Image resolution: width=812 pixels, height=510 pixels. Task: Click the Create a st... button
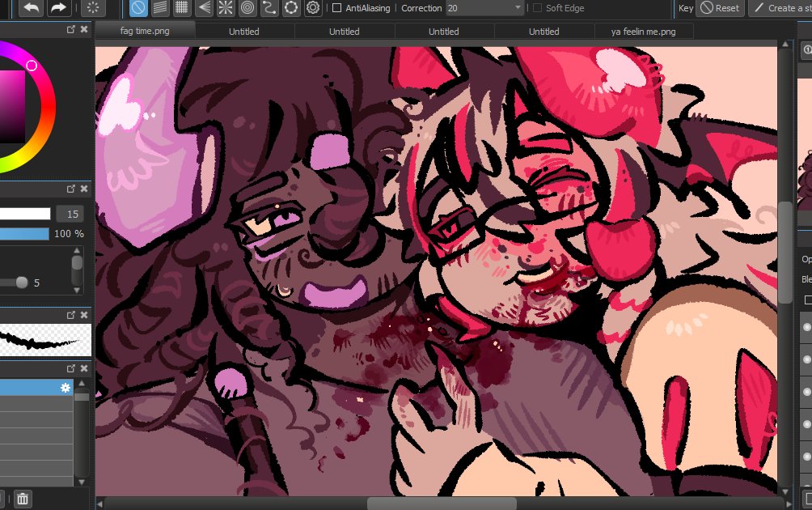point(781,8)
